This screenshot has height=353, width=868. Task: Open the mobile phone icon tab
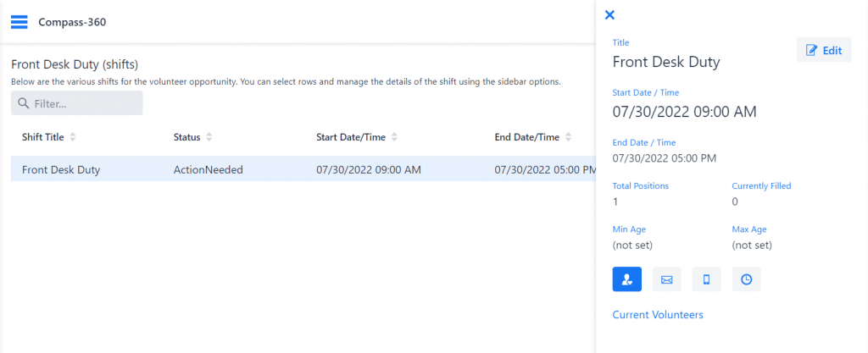(706, 279)
